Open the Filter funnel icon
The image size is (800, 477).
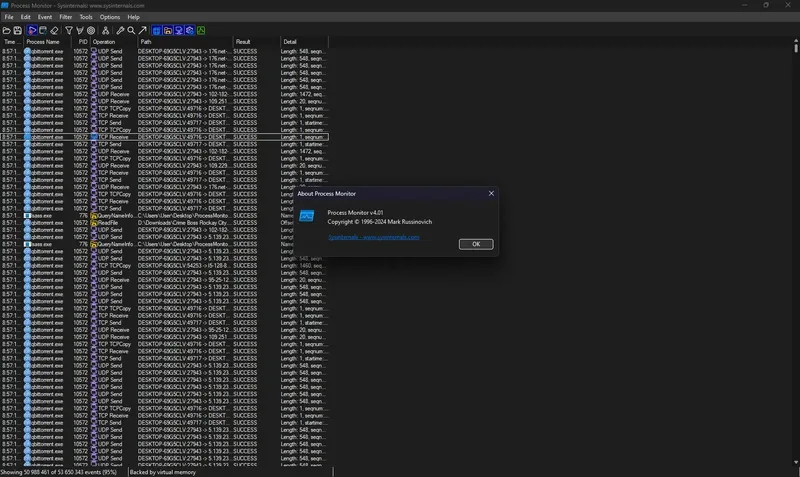[x=69, y=31]
